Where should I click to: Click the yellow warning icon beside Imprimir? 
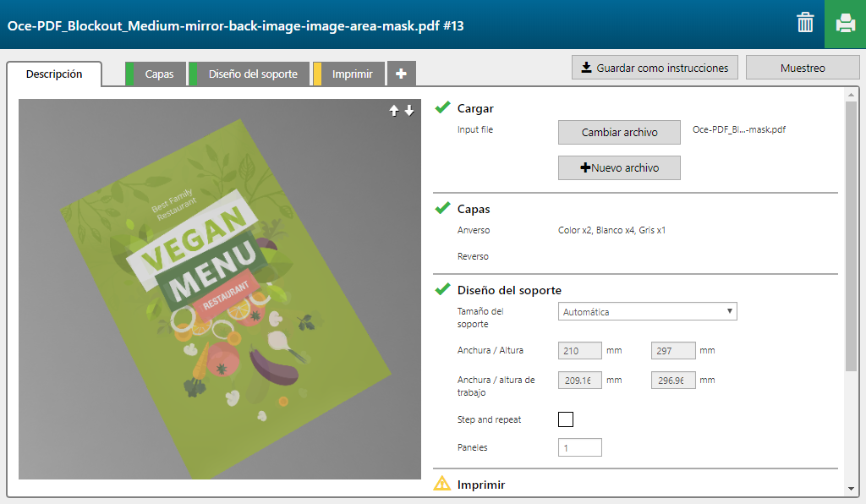(442, 484)
